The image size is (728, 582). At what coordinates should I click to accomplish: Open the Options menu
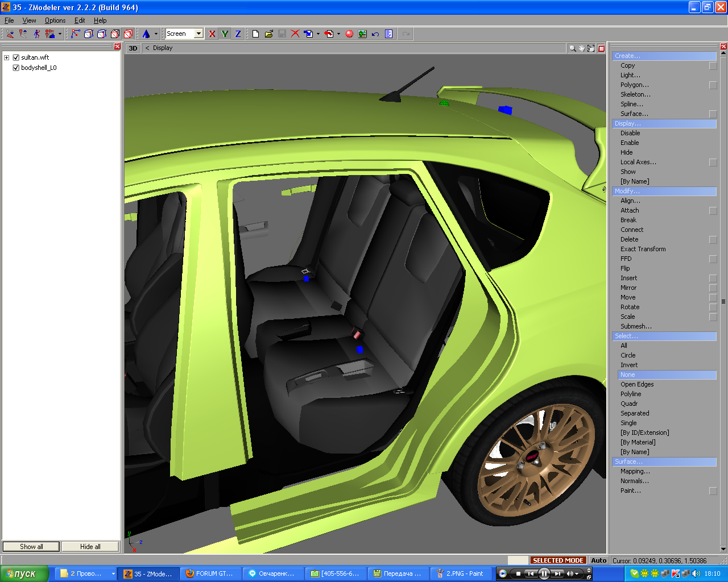click(x=55, y=20)
